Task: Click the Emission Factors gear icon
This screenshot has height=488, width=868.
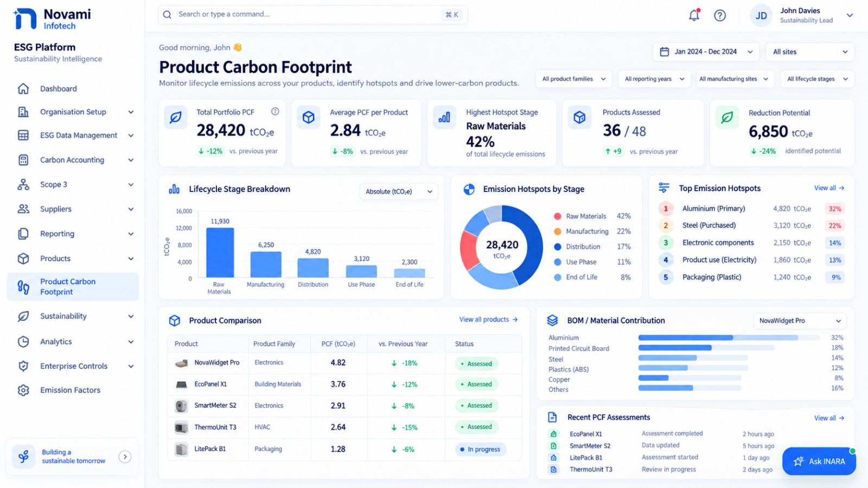Action: (x=23, y=390)
